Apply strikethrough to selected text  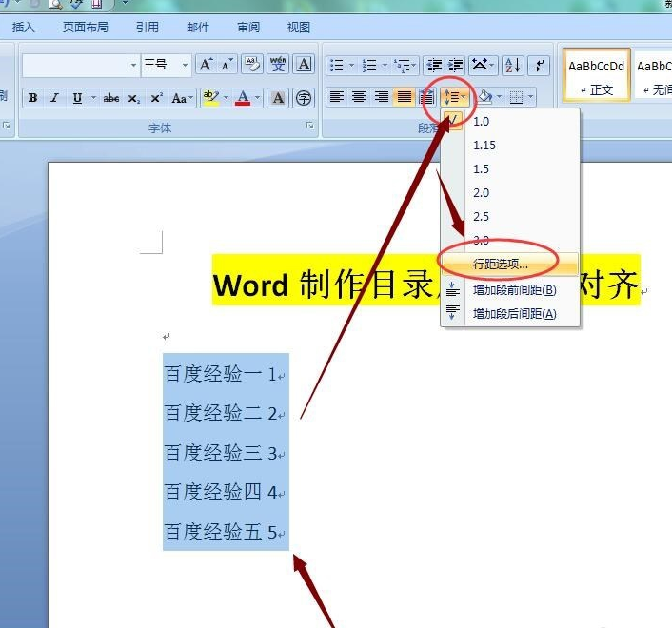pyautogui.click(x=111, y=98)
